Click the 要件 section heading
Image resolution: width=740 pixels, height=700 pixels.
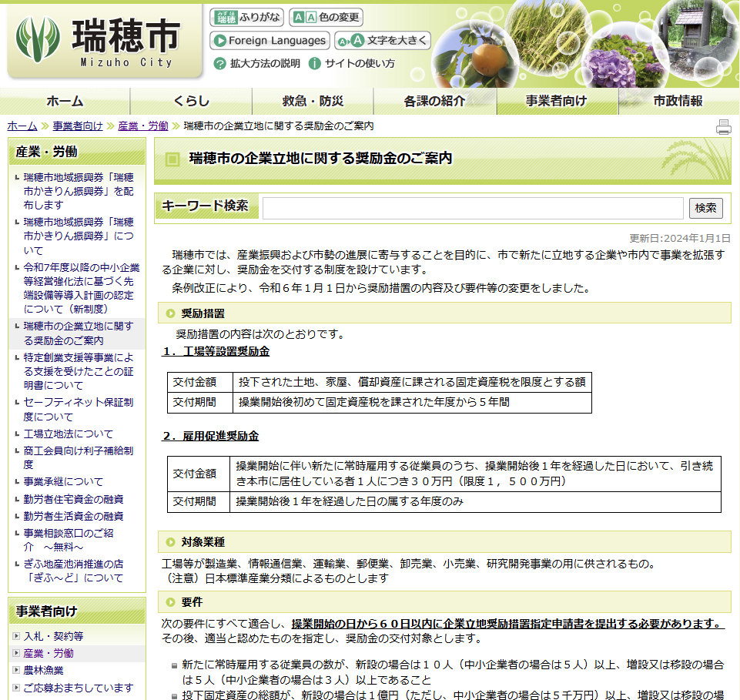click(192, 602)
